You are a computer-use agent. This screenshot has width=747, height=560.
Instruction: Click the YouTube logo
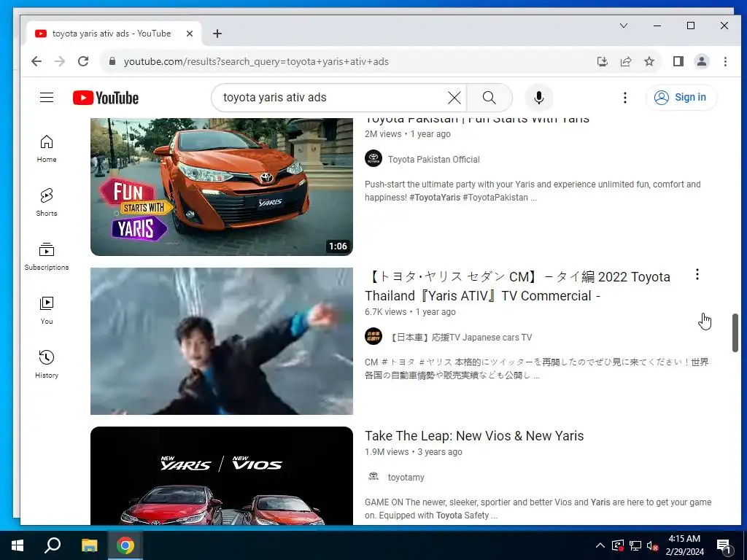(x=106, y=98)
